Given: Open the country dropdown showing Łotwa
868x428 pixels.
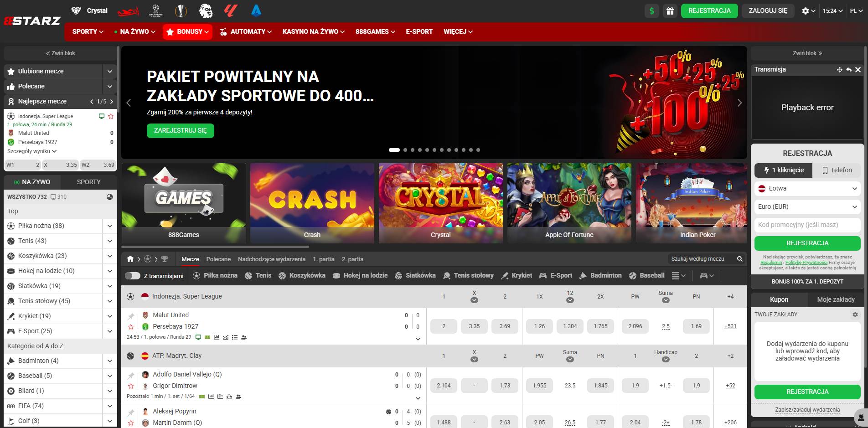Looking at the screenshot, I should (807, 188).
